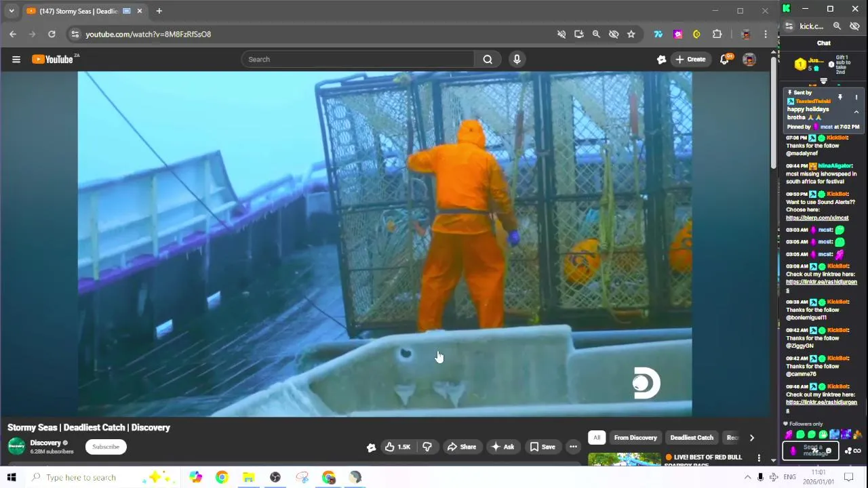The image size is (868, 488).
Task: Open YouTube notifications bell
Action: (724, 60)
